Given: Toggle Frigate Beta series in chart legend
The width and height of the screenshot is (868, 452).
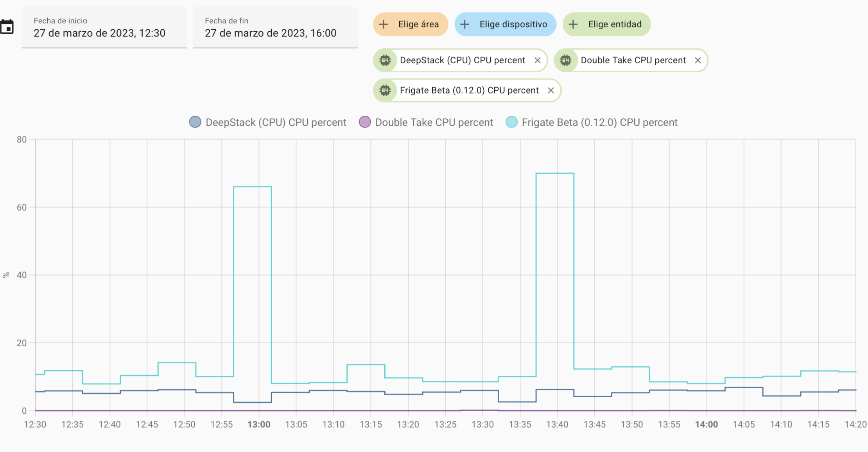Looking at the screenshot, I should (x=599, y=122).
